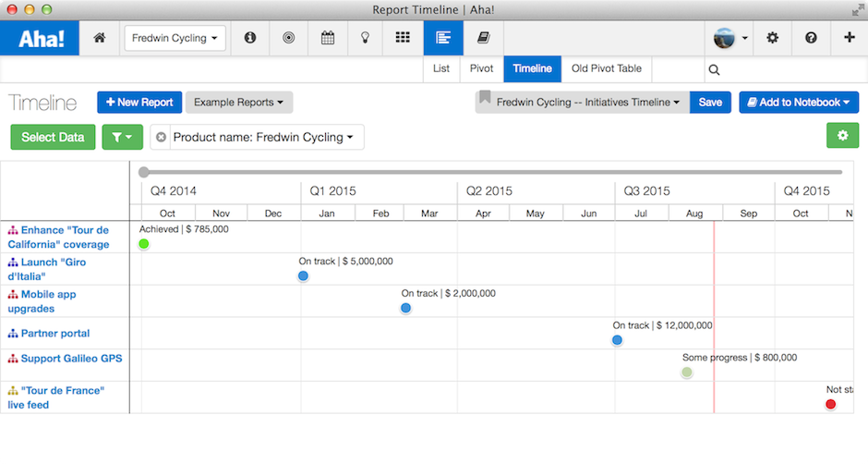This screenshot has height=464, width=868.
Task: Select the Timeline tab
Action: coord(533,68)
